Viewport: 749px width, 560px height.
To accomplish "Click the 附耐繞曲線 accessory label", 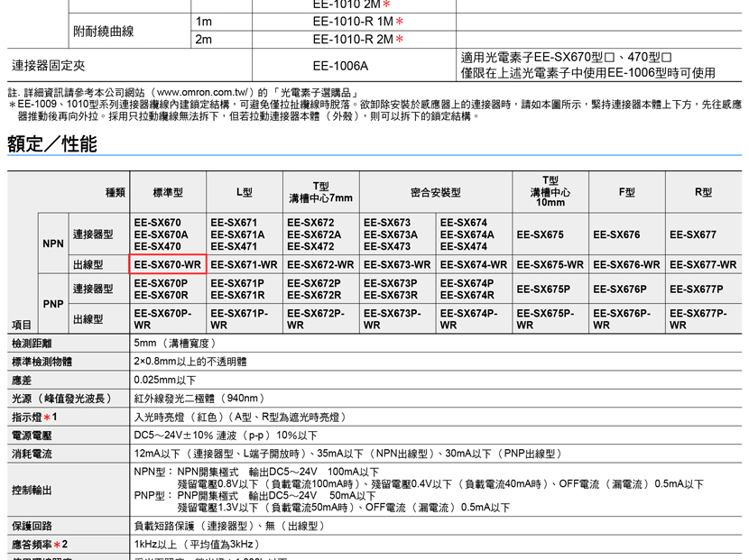I will coord(103,31).
